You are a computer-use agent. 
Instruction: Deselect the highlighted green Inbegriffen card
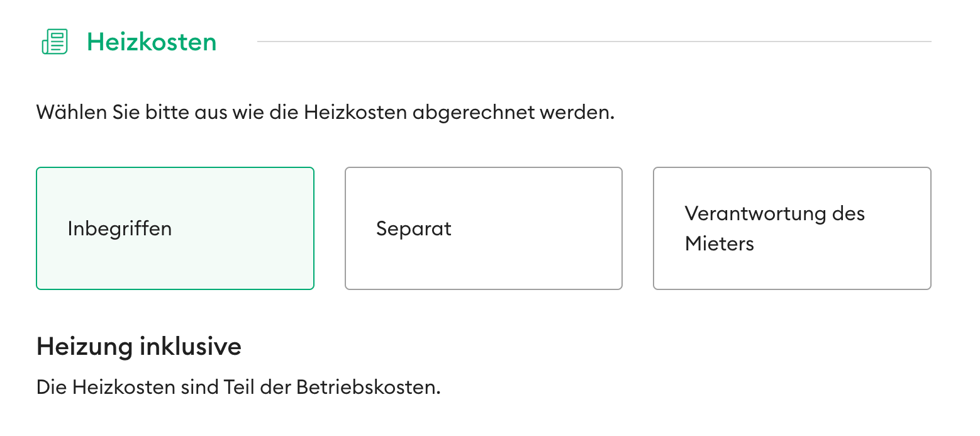coord(175,228)
